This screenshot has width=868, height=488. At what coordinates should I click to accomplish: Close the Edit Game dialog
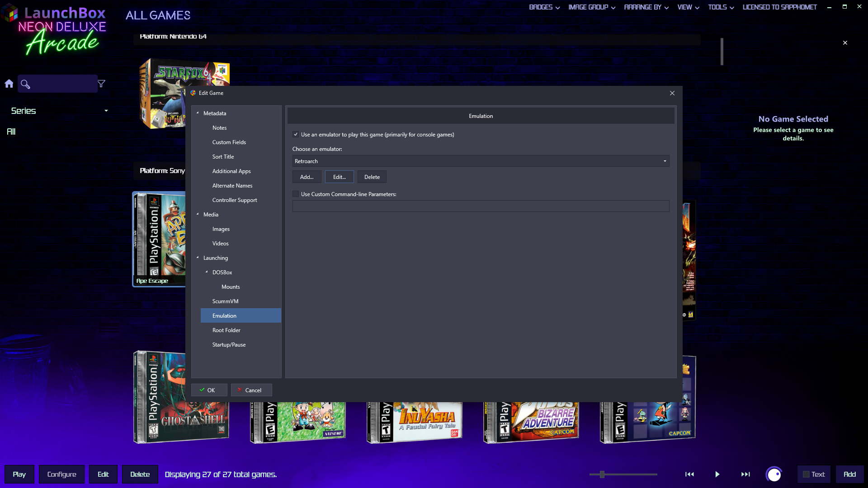point(672,93)
